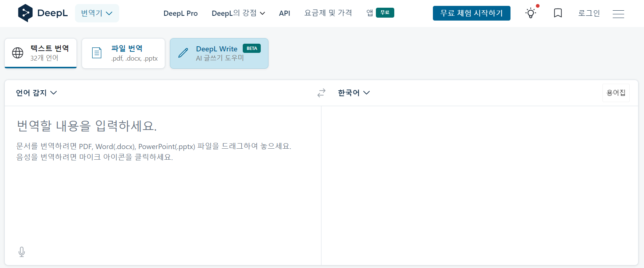The width and height of the screenshot is (644, 268).
Task: Click the DeepL logo icon
Action: point(25,13)
